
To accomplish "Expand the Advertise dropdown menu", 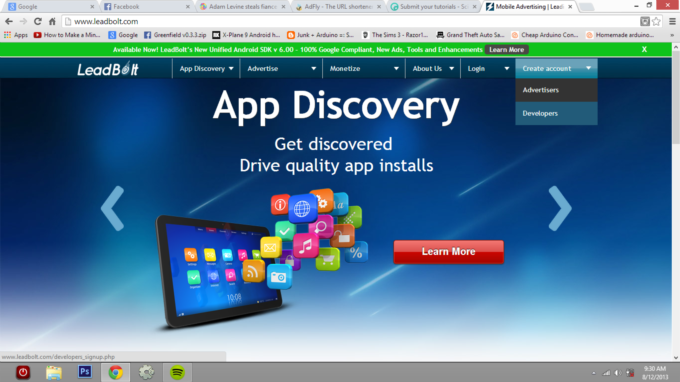I will tap(281, 69).
